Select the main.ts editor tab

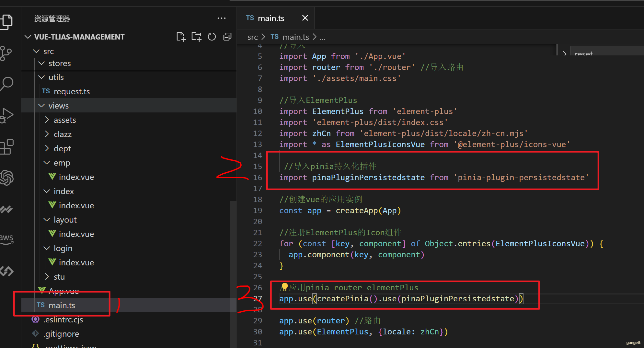click(x=275, y=18)
